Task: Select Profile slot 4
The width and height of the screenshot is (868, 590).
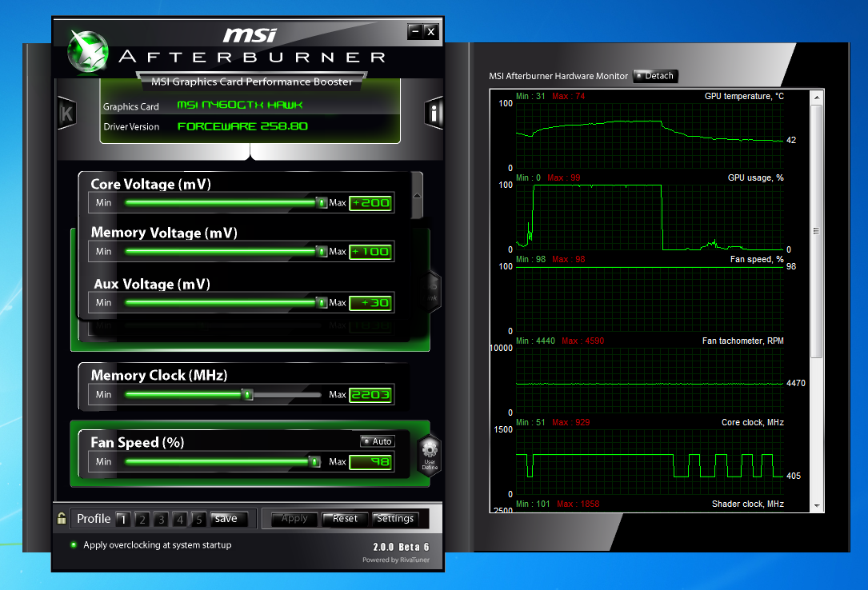Action: point(180,519)
